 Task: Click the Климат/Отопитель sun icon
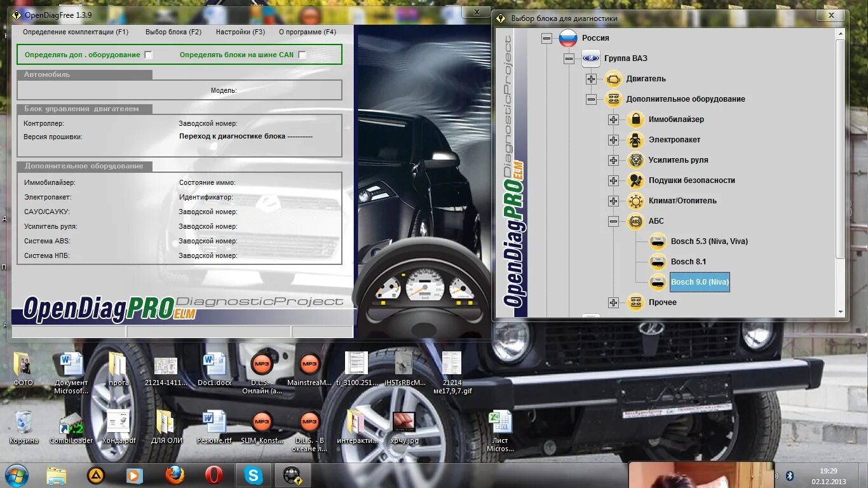pos(635,201)
